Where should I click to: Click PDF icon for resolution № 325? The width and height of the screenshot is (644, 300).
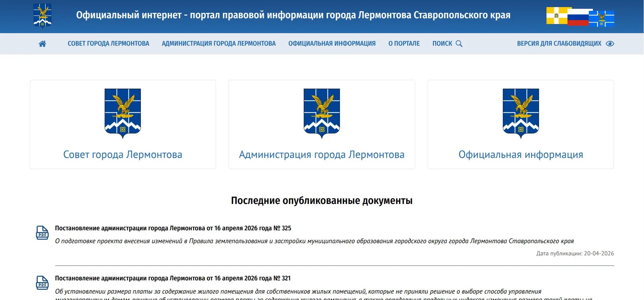point(42,233)
